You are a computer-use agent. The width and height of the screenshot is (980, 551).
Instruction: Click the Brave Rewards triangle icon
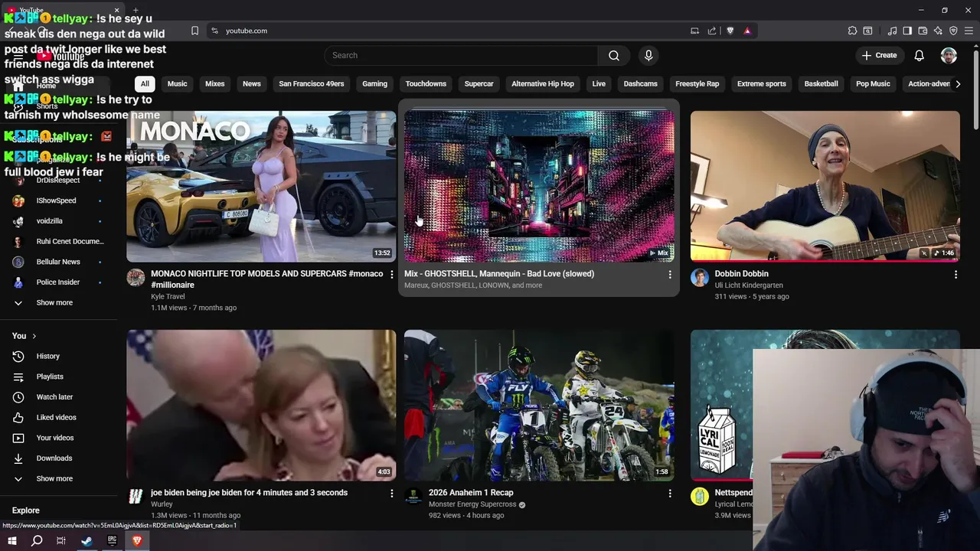click(x=747, y=31)
